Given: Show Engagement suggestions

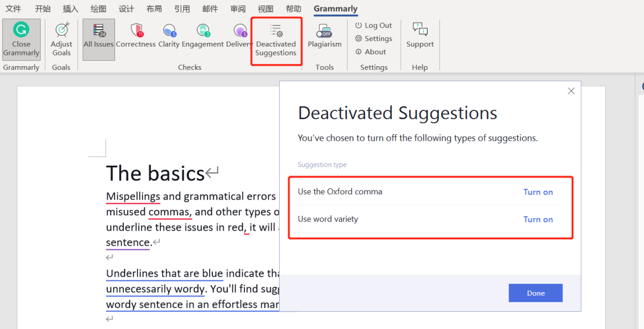Looking at the screenshot, I should pyautogui.click(x=203, y=36).
